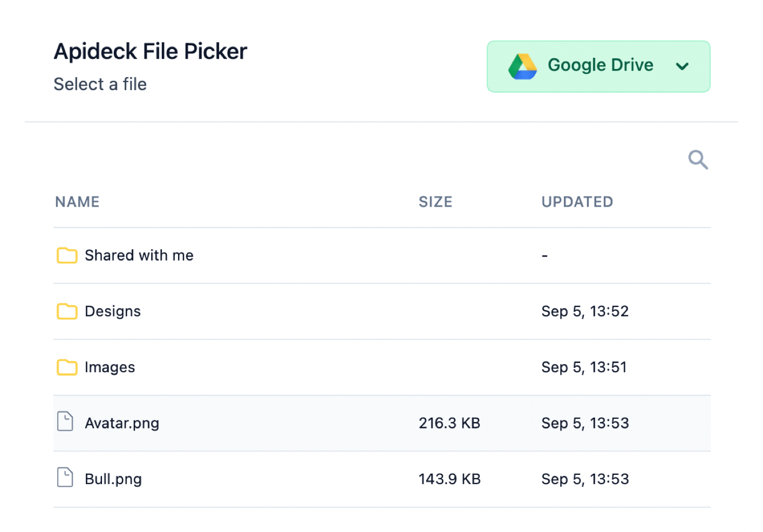Open the Designs folder name
763x532 pixels.
click(113, 311)
